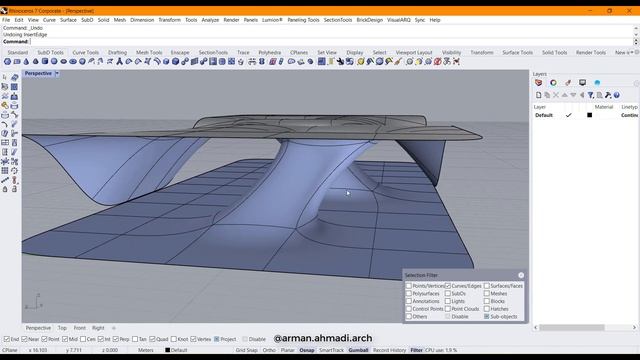Click the first icon in left sidebar
Screen dimensions: 640x360
(5, 77)
